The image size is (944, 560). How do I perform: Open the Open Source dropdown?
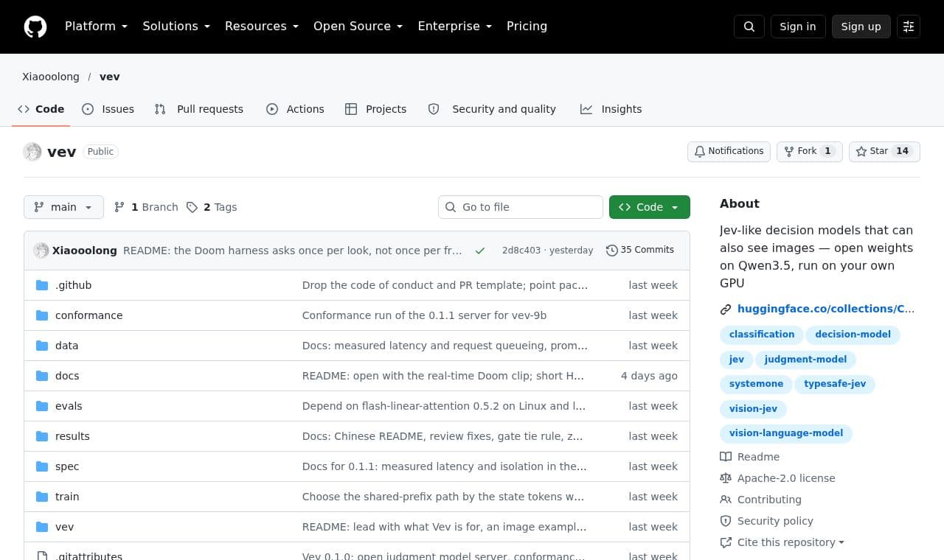[x=358, y=27]
